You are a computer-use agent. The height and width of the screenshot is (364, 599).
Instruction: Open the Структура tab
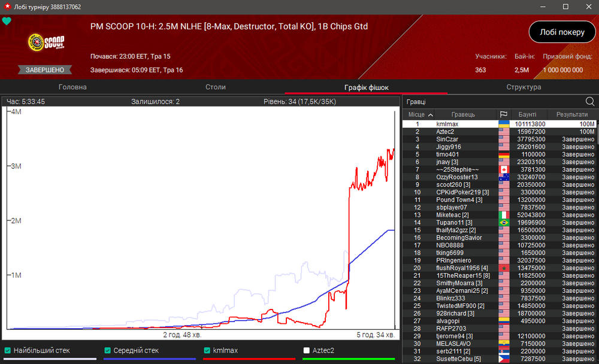524,87
